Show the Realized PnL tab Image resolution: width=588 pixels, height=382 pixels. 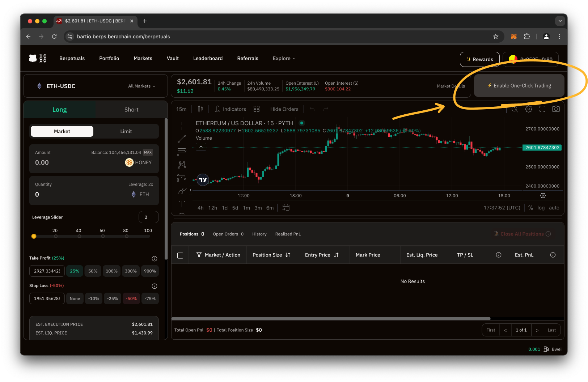pyautogui.click(x=288, y=234)
